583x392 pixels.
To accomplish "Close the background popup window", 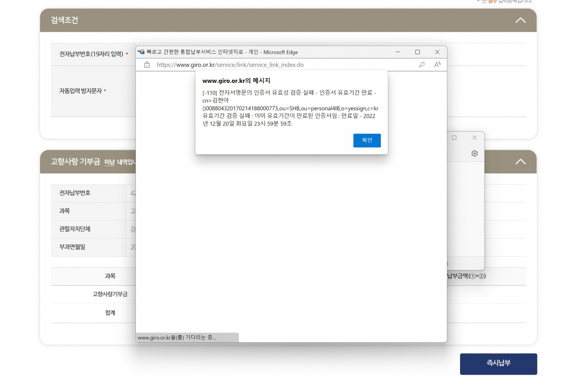I will coord(474,137).
